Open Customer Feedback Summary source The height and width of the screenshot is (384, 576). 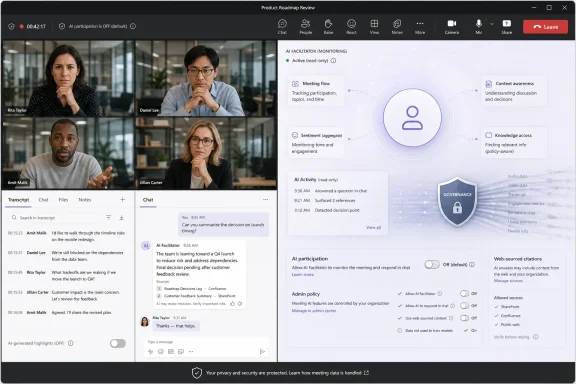[x=196, y=296]
